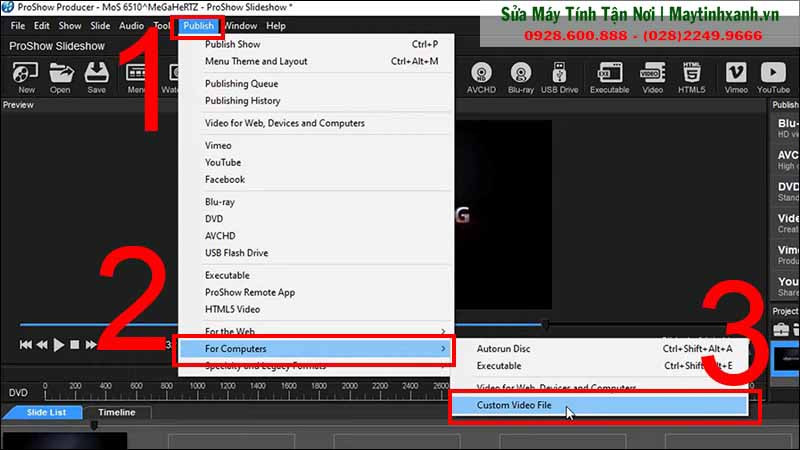
Task: Switch to Timeline tab
Action: coord(117,412)
